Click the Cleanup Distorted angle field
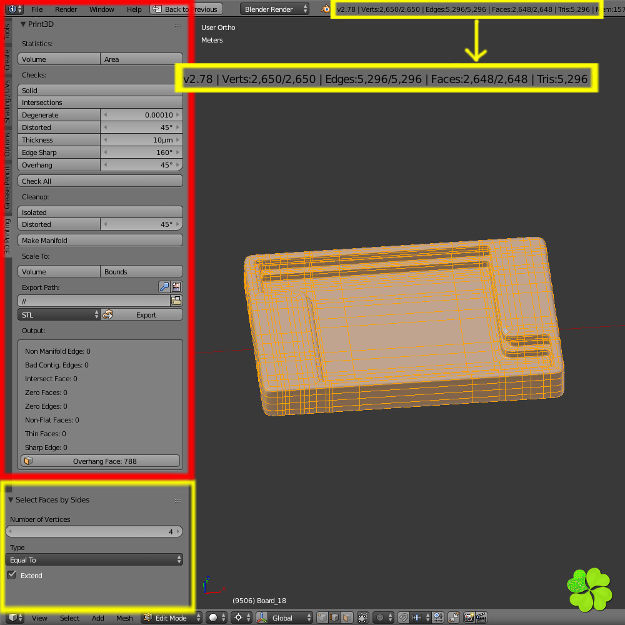This screenshot has width=625, height=625. coord(142,224)
